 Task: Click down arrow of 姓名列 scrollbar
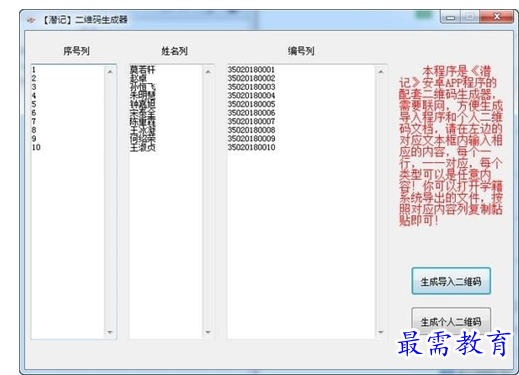(208, 332)
